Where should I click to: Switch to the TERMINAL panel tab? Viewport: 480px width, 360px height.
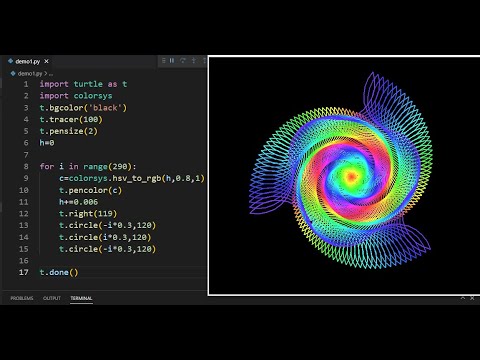(81, 298)
